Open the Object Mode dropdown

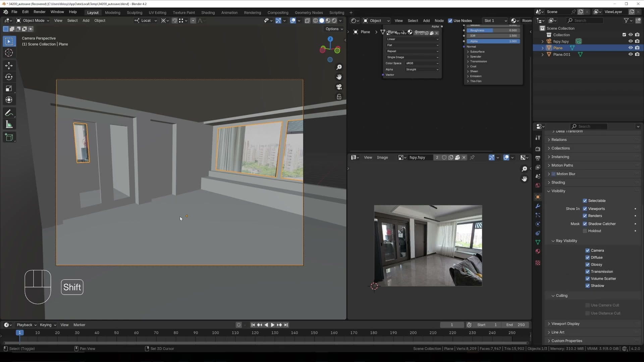pos(33,21)
